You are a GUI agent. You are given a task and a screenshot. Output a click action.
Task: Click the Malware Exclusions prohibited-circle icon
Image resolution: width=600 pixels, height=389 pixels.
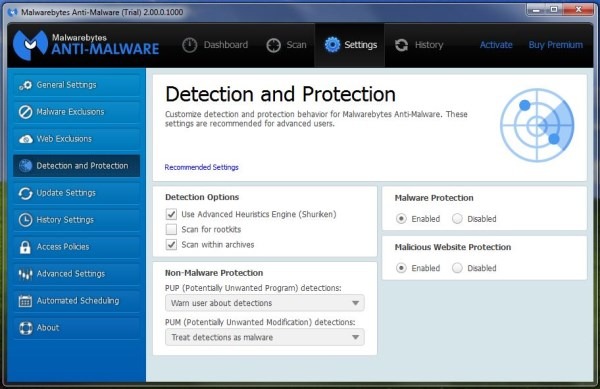coord(25,112)
